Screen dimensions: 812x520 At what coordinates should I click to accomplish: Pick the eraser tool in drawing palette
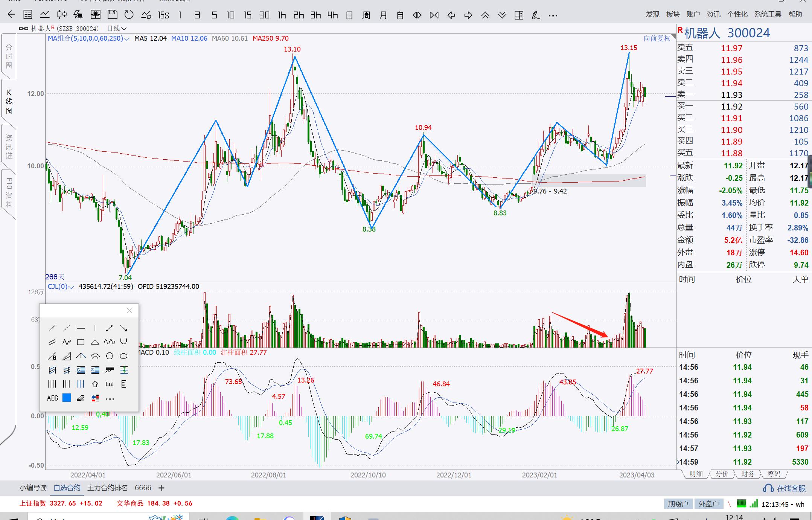[x=81, y=398]
